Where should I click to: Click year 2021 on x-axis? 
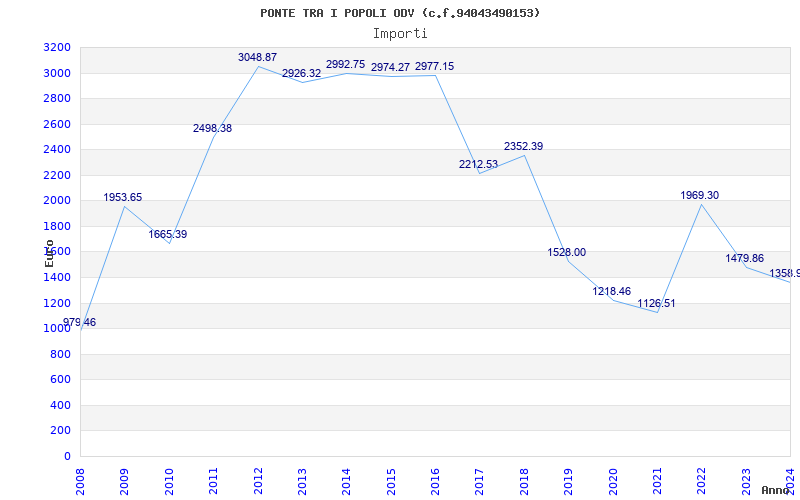657,481
